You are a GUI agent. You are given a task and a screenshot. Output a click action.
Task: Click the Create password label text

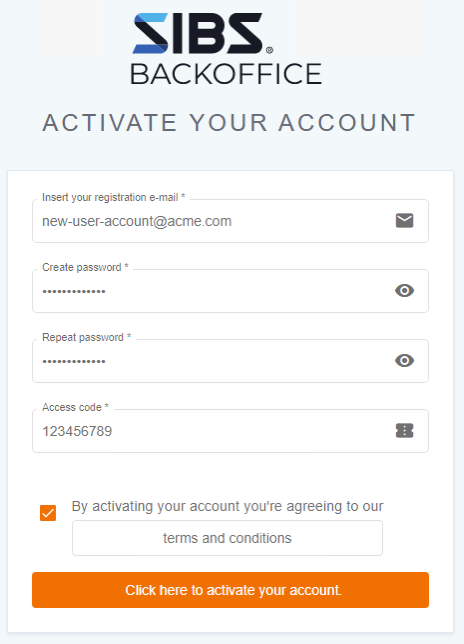85,267
